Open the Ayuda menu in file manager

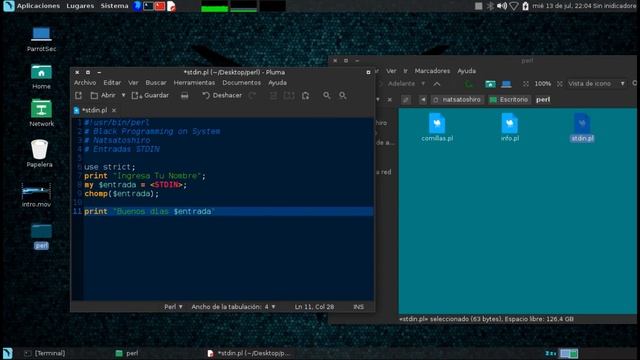tap(467, 71)
